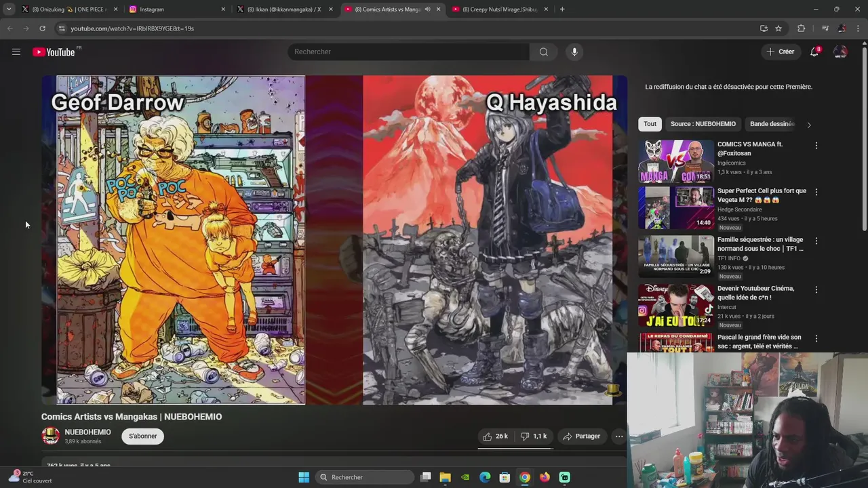Open Famille séquestrée video thumbnail
The image size is (868, 488).
[x=676, y=256]
